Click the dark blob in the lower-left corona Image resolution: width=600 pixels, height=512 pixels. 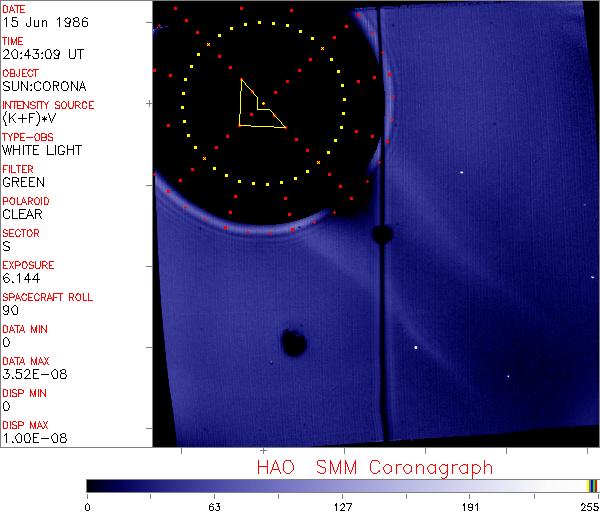tap(293, 343)
